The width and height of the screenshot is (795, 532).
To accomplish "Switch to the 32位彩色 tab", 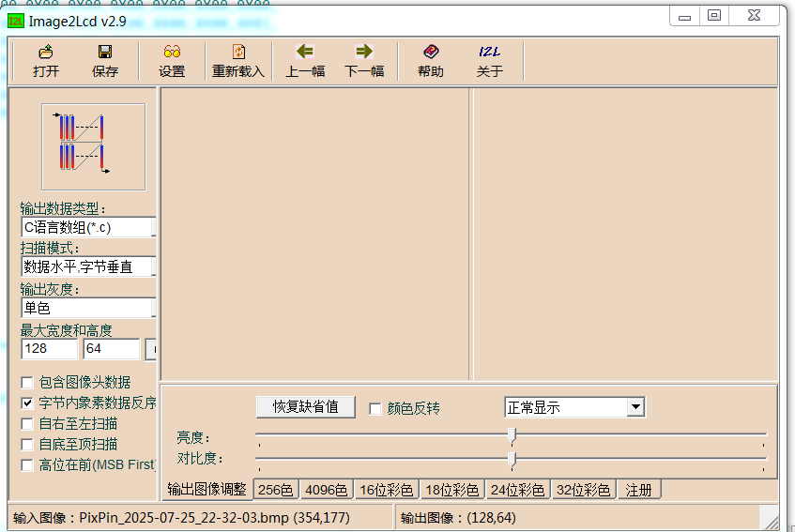I will (584, 490).
